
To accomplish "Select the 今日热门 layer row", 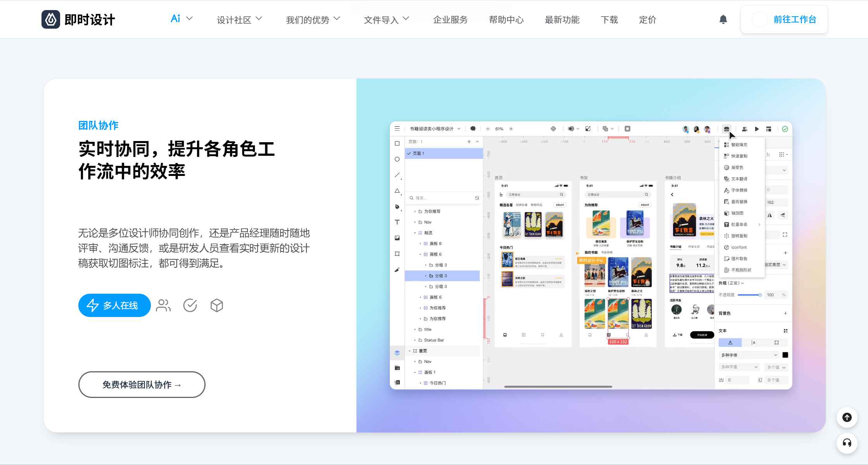I will [x=442, y=383].
